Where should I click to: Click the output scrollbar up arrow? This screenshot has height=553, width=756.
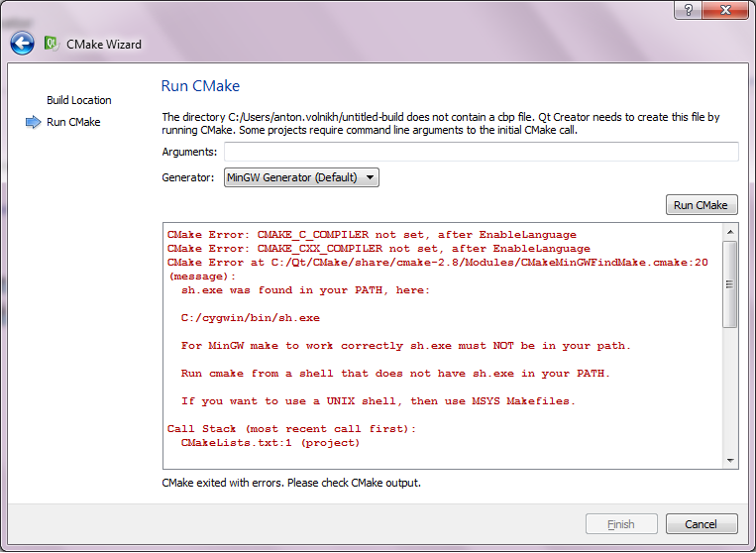coord(730,232)
